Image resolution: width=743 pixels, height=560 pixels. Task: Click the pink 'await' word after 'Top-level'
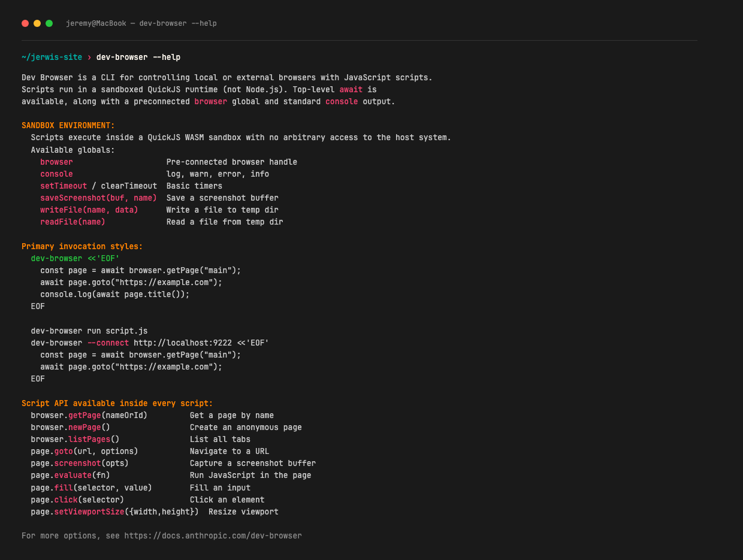(351, 90)
